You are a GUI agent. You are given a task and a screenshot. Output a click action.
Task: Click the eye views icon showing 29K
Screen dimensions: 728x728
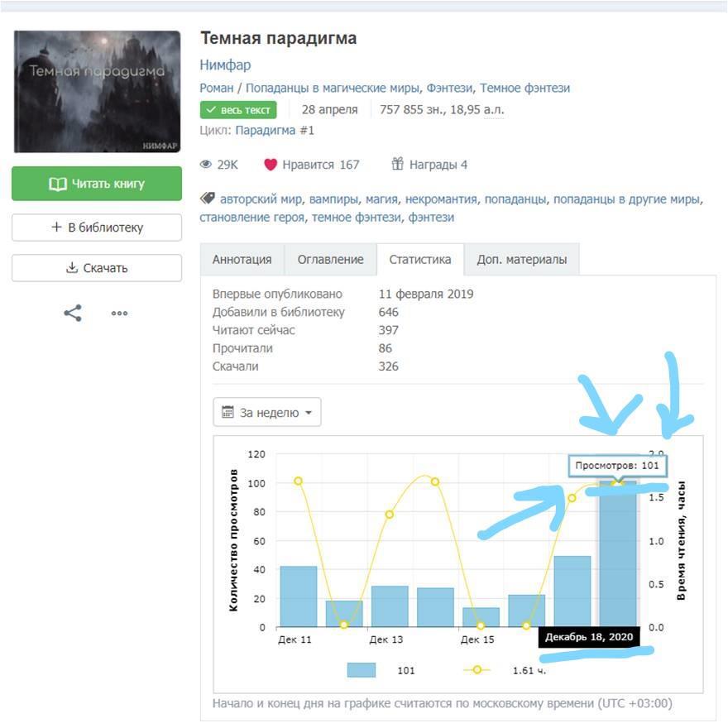click(x=206, y=165)
